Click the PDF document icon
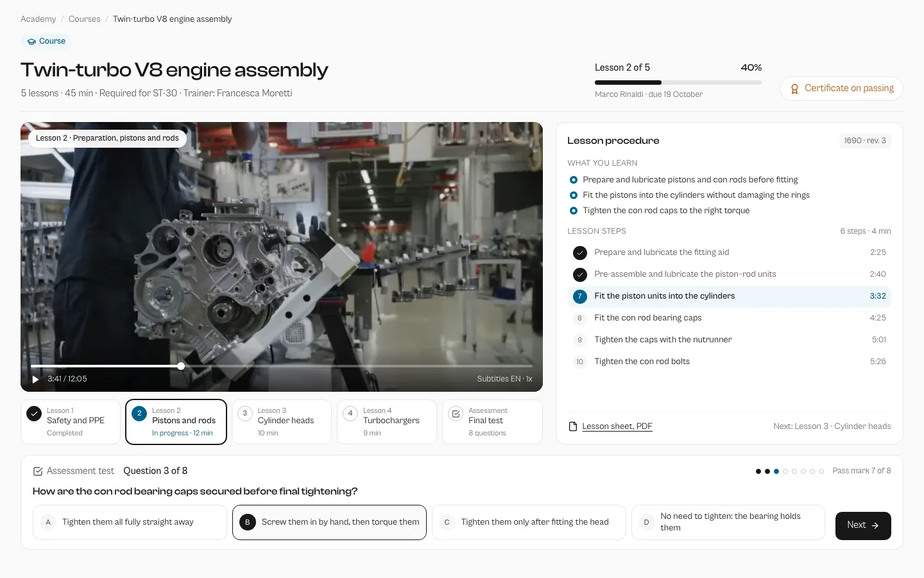Viewport: 924px width, 578px height. [x=573, y=426]
